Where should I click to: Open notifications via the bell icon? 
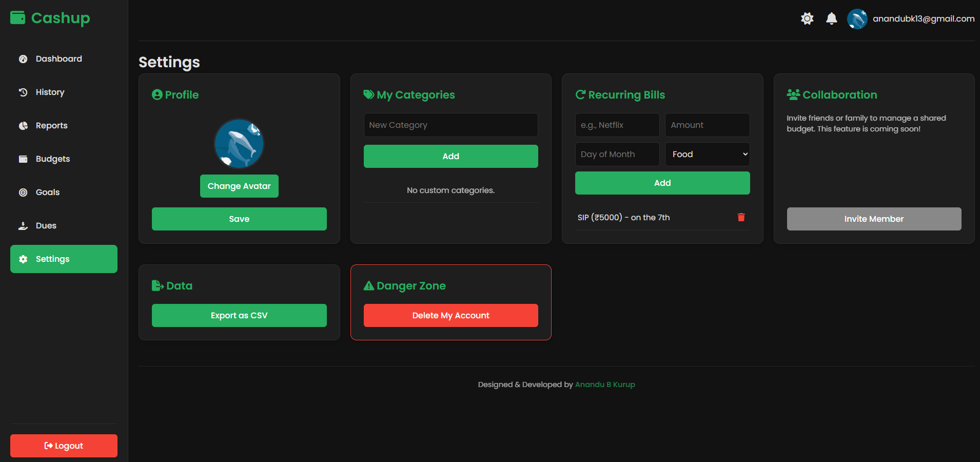[831, 18]
